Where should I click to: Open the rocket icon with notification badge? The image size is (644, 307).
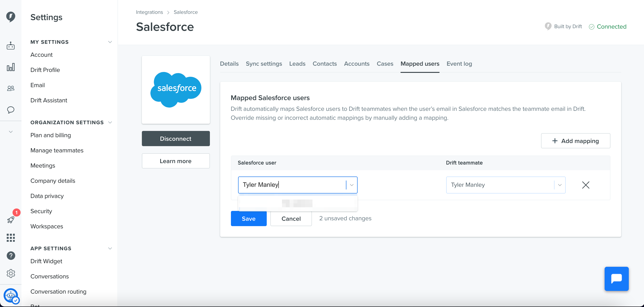click(11, 220)
